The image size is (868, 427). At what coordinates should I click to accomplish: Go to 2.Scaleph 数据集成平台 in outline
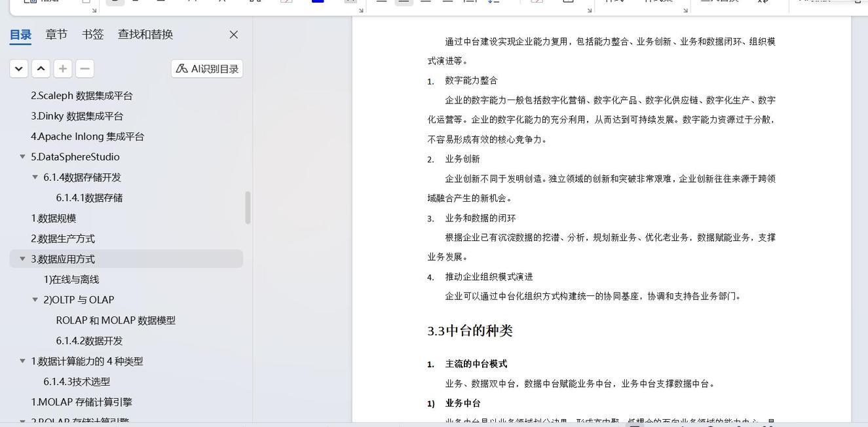[82, 96]
